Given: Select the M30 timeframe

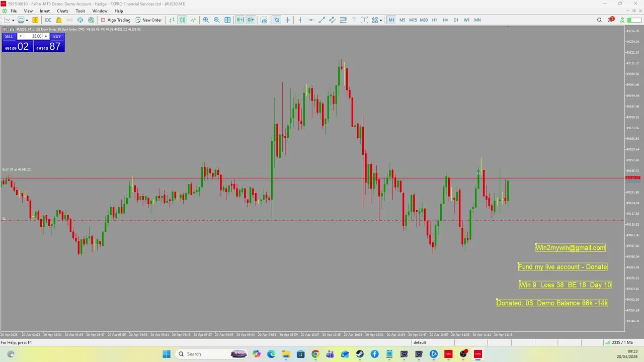Looking at the screenshot, I should [x=424, y=20].
